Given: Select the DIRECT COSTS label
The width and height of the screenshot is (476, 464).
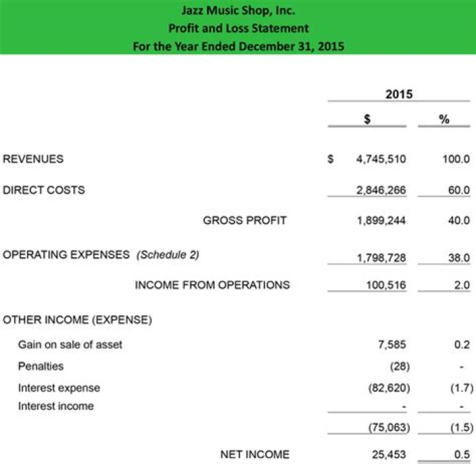Looking at the screenshot, I should click(44, 190).
